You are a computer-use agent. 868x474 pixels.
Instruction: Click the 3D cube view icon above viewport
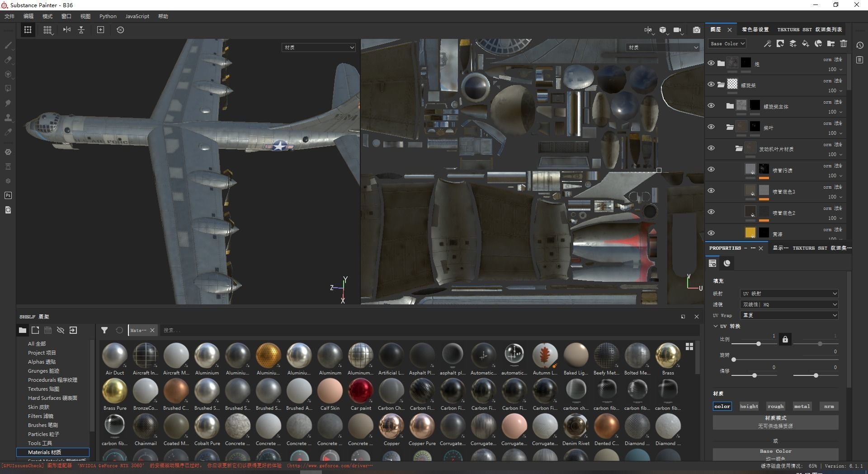point(663,30)
